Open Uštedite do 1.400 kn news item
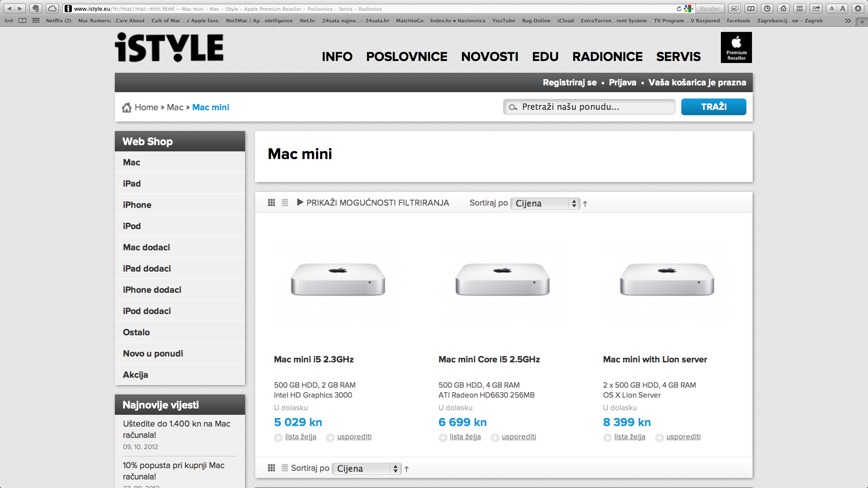Image resolution: width=868 pixels, height=488 pixels. (x=177, y=429)
